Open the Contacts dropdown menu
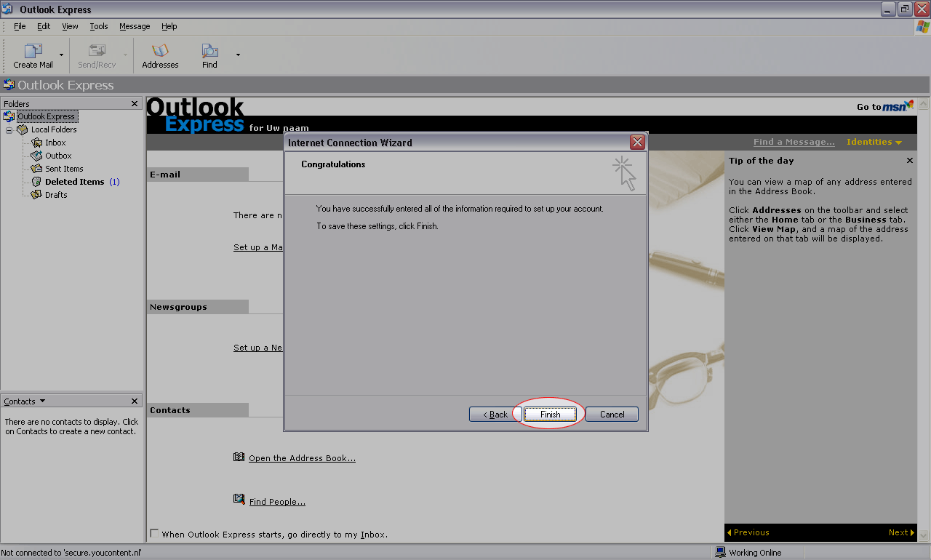Viewport: 931px width, 560px height. tap(42, 401)
